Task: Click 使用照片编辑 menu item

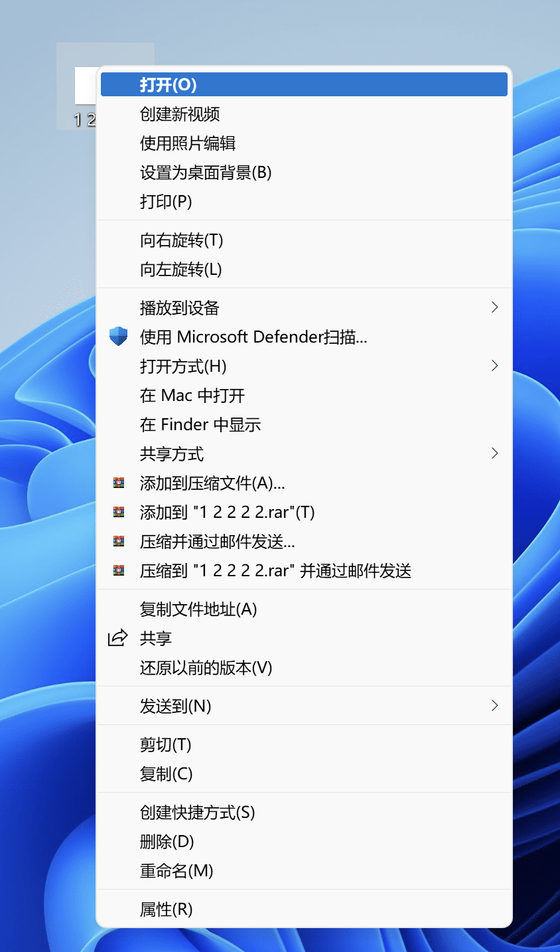Action: click(x=188, y=143)
